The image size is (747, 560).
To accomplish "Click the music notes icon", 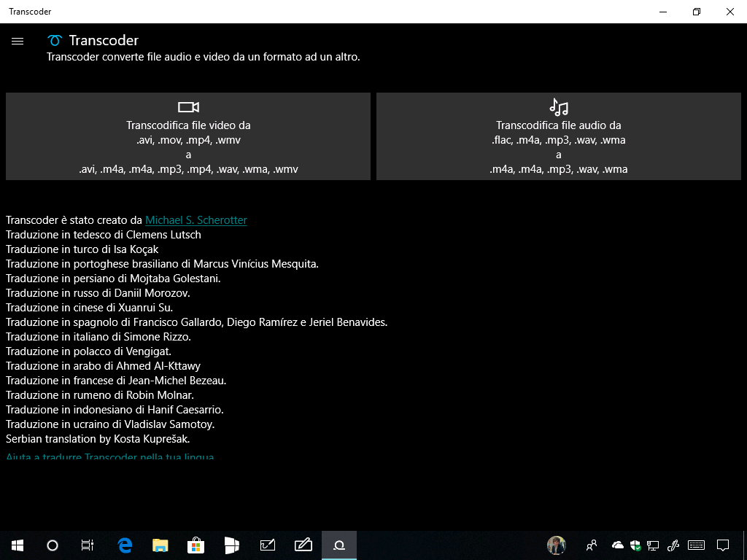I will [x=558, y=107].
